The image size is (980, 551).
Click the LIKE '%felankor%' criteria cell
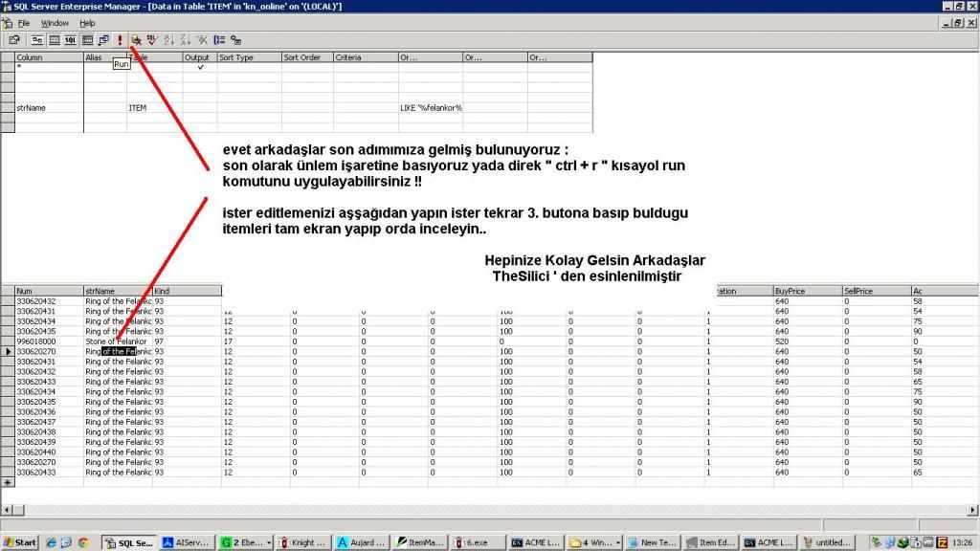(x=430, y=108)
